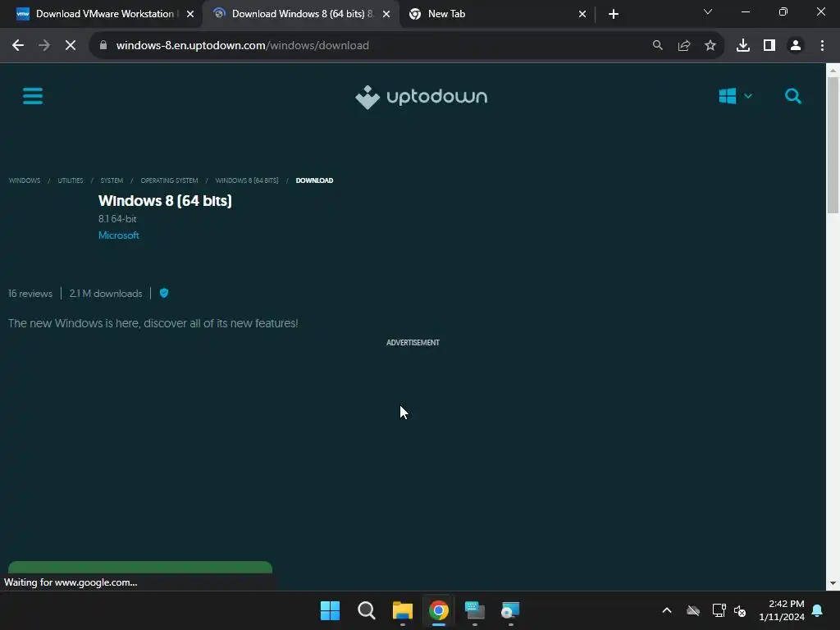Open the Windows Start menu
Screen dimensions: 840x630
pyautogui.click(x=330, y=610)
